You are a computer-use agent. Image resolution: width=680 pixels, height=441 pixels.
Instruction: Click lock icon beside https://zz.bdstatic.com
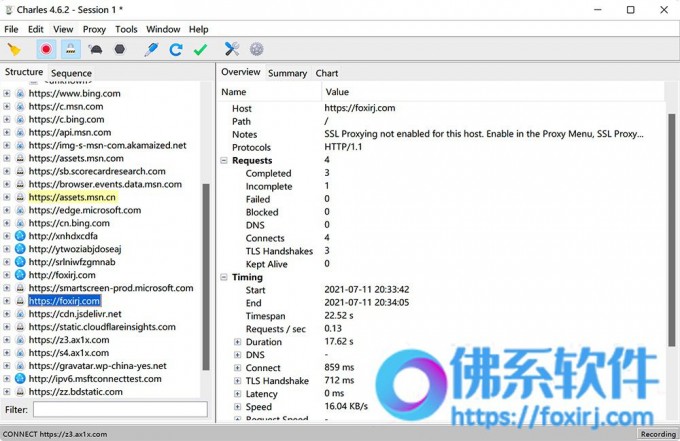pos(20,391)
